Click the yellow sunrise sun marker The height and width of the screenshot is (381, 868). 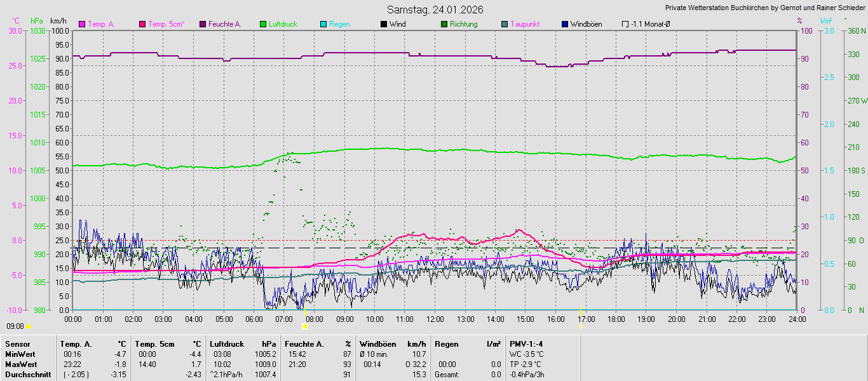pyautogui.click(x=305, y=326)
